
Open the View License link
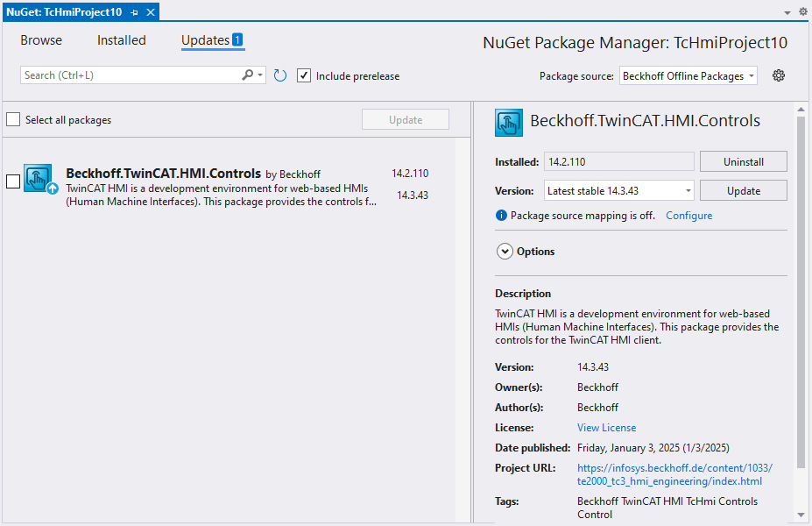pos(606,428)
